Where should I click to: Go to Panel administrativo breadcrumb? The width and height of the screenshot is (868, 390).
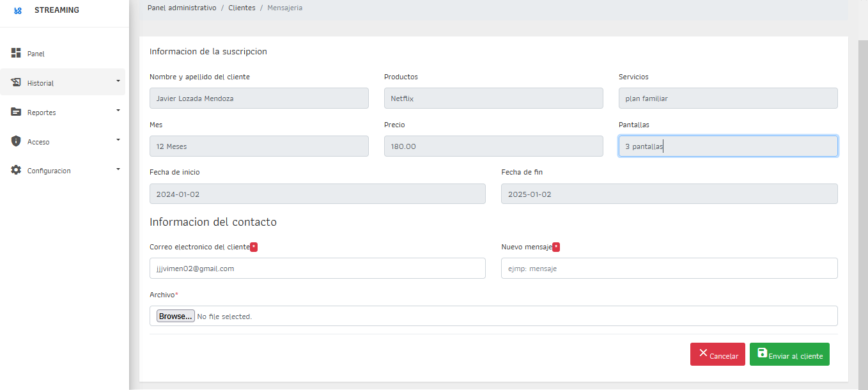click(x=182, y=8)
